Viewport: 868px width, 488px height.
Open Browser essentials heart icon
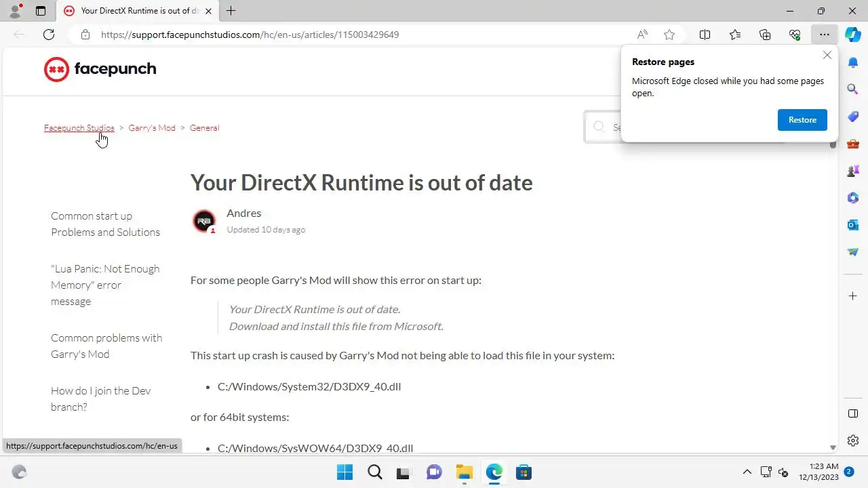795,35
